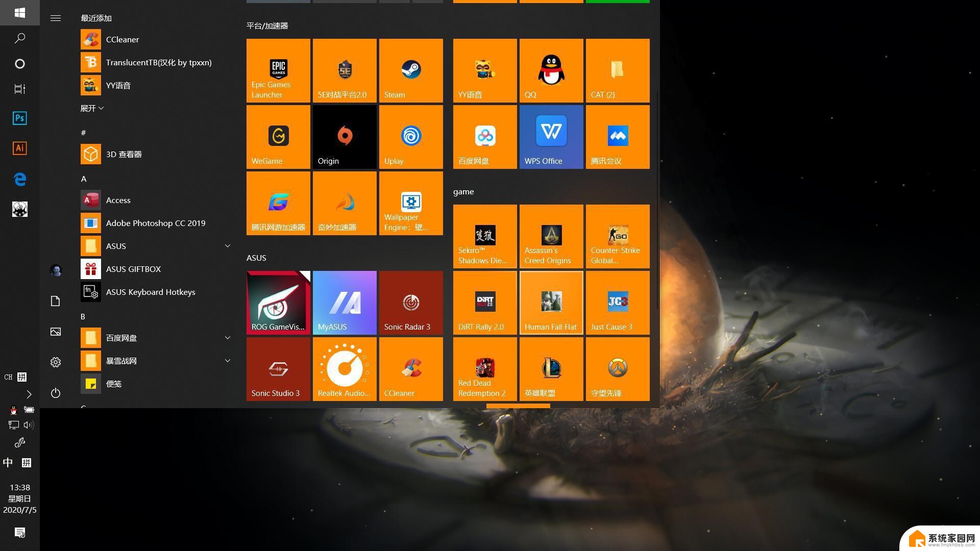Launch WPS Office

pos(551,137)
